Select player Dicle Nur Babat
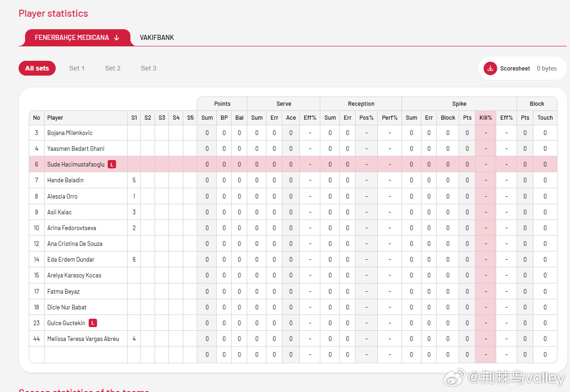 67,307
